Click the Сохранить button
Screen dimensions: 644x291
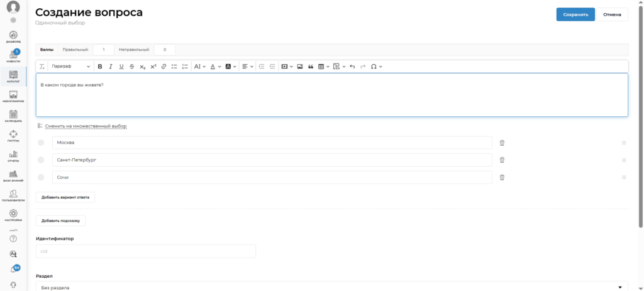[575, 14]
